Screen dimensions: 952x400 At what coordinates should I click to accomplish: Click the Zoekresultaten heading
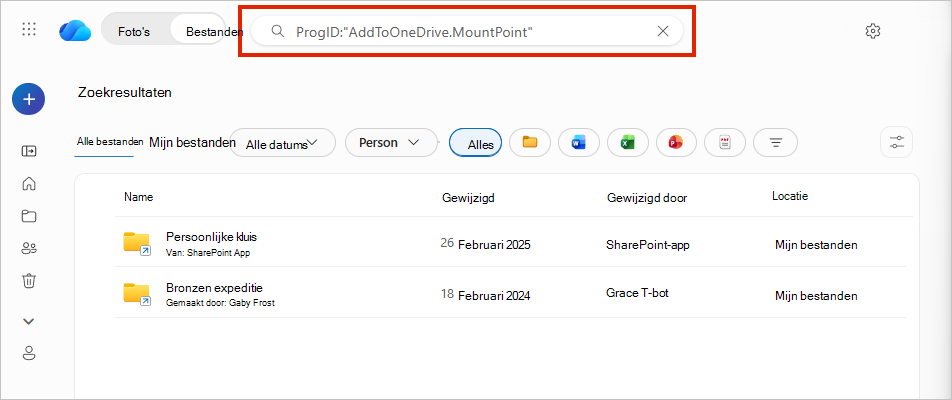[x=124, y=93]
